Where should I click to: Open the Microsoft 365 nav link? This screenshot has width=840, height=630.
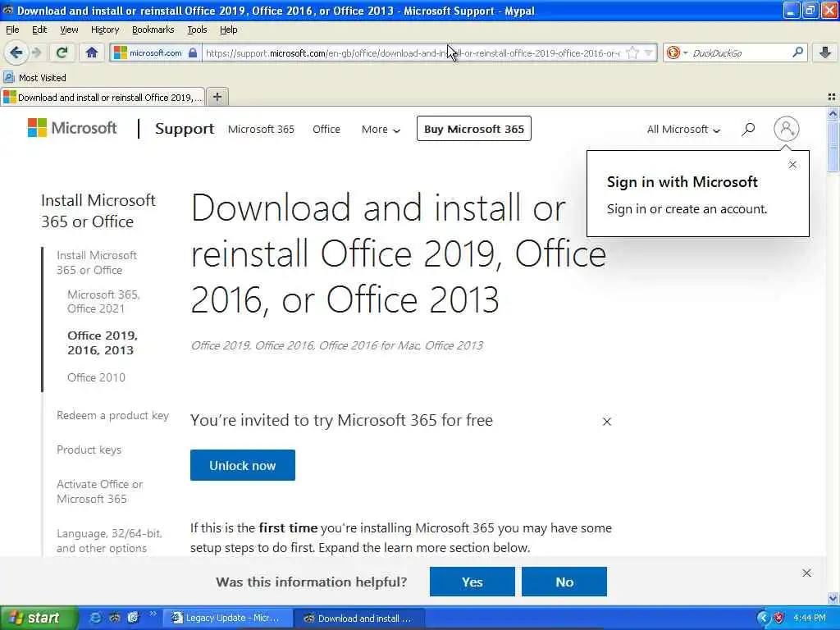coord(261,129)
